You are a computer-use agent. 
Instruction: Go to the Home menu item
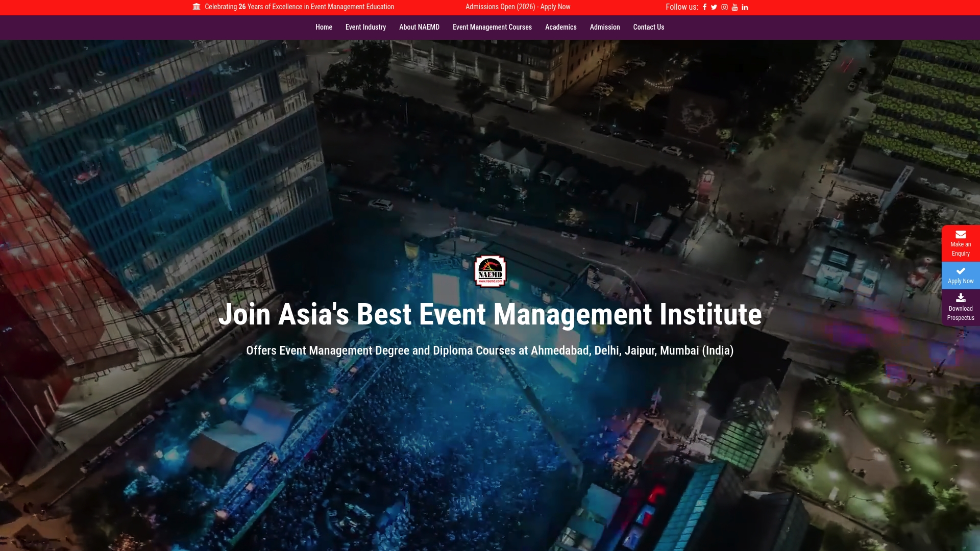(x=324, y=27)
